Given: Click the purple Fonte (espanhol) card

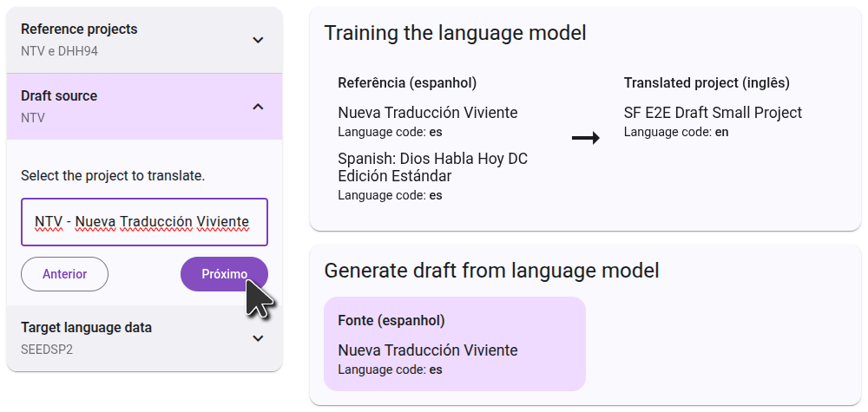Looking at the screenshot, I should click(x=454, y=344).
